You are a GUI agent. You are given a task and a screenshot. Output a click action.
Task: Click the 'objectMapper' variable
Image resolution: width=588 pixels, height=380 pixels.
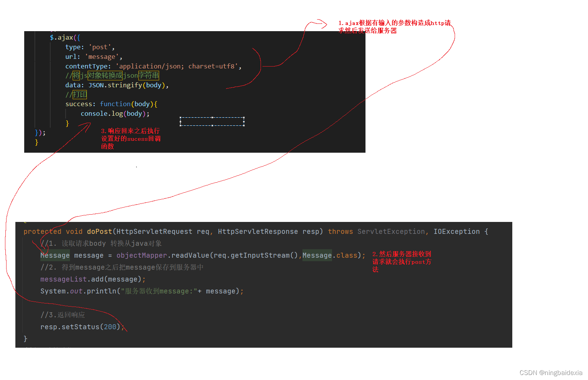point(142,255)
